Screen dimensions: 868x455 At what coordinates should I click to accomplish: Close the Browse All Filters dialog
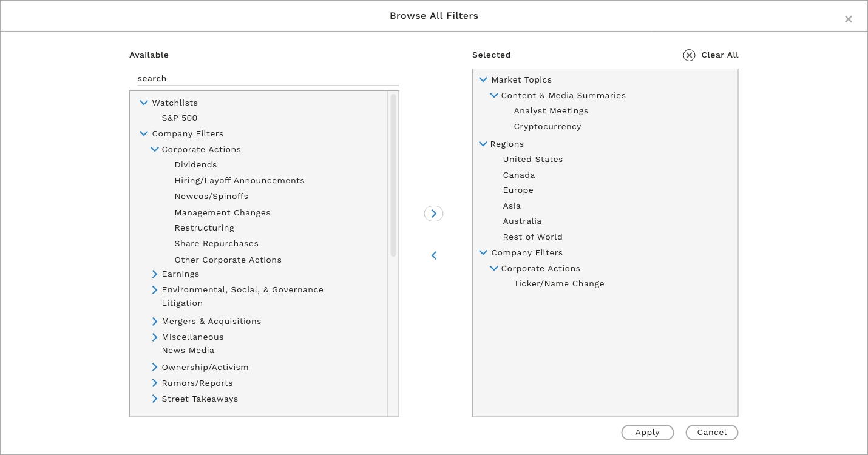coord(848,19)
